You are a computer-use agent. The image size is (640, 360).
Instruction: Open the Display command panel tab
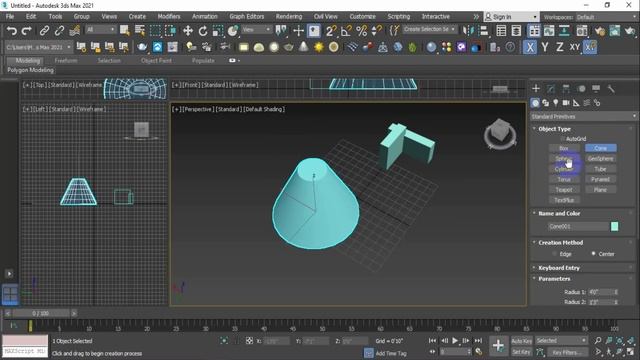[596, 89]
